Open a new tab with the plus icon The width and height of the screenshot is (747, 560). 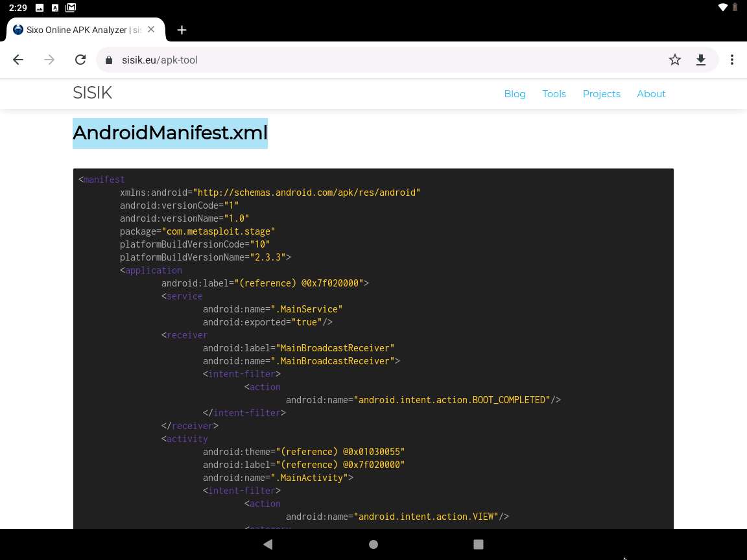pos(182,30)
